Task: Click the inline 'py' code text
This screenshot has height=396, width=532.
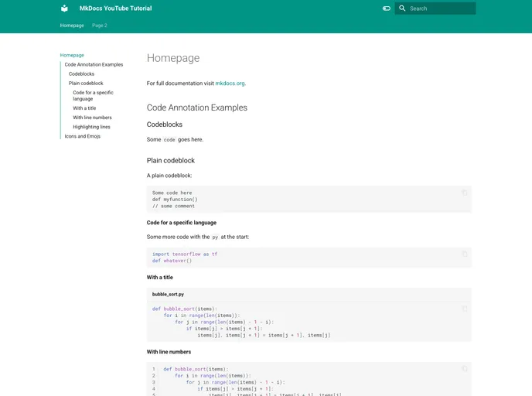Action: point(215,237)
